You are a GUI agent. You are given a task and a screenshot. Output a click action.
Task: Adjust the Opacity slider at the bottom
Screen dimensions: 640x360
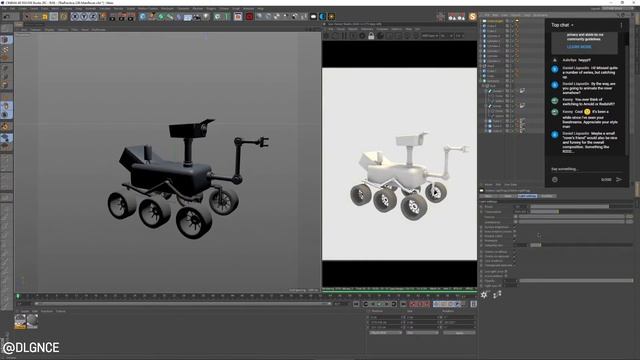[576, 281]
